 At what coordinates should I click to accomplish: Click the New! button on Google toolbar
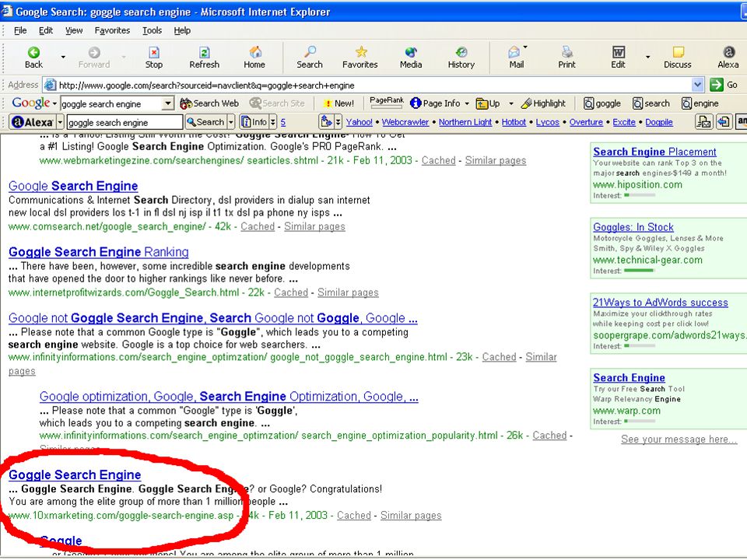point(338,103)
